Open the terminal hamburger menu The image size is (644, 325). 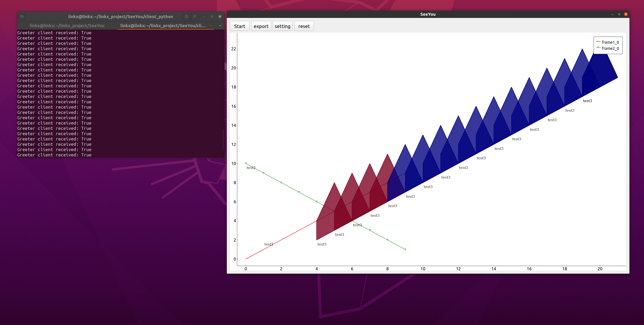click(x=195, y=17)
